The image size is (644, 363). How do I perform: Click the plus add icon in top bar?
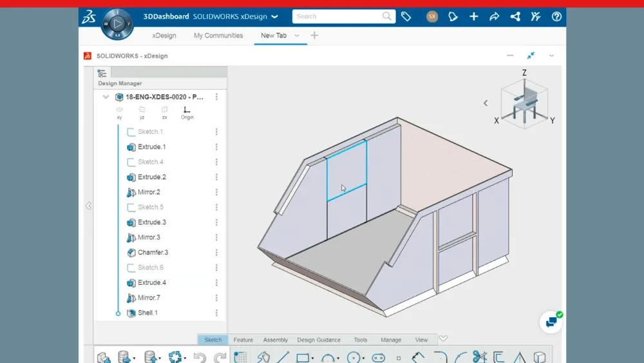pos(473,17)
